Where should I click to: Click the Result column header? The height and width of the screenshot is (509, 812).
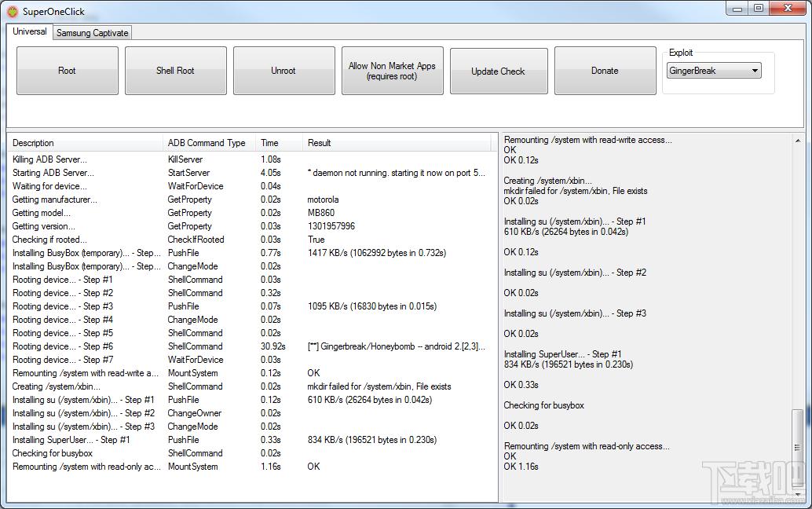(396, 143)
